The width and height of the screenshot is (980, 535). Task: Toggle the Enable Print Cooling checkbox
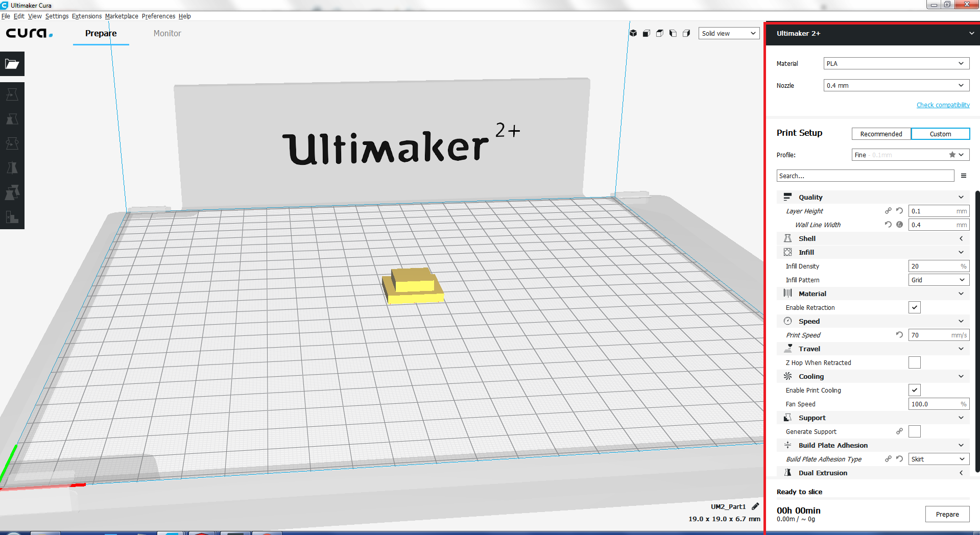pyautogui.click(x=915, y=390)
